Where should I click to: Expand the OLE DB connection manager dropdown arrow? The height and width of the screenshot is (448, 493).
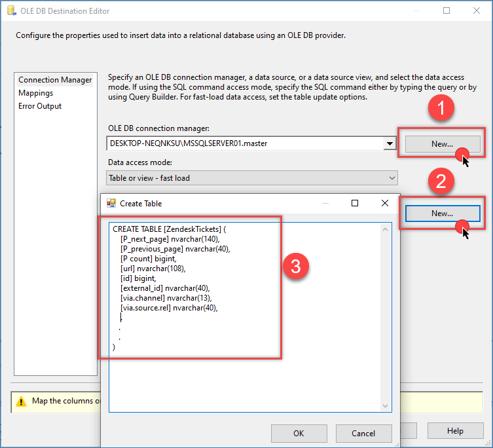pyautogui.click(x=390, y=143)
